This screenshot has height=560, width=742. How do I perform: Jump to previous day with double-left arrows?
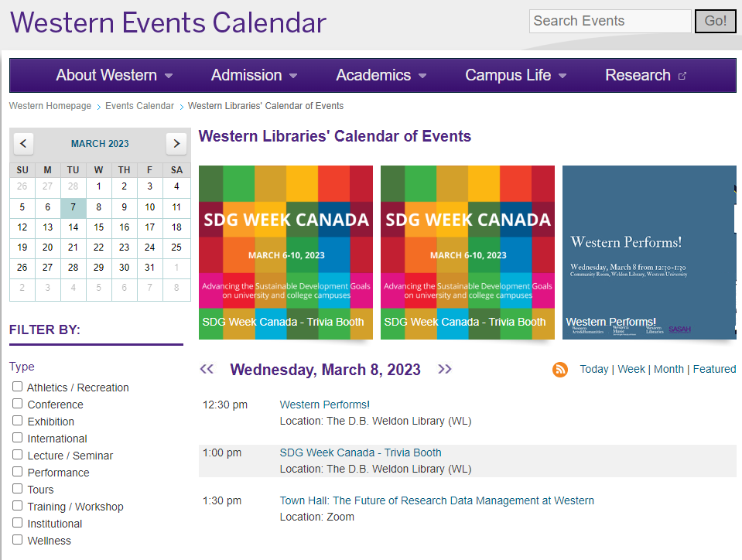pos(207,369)
